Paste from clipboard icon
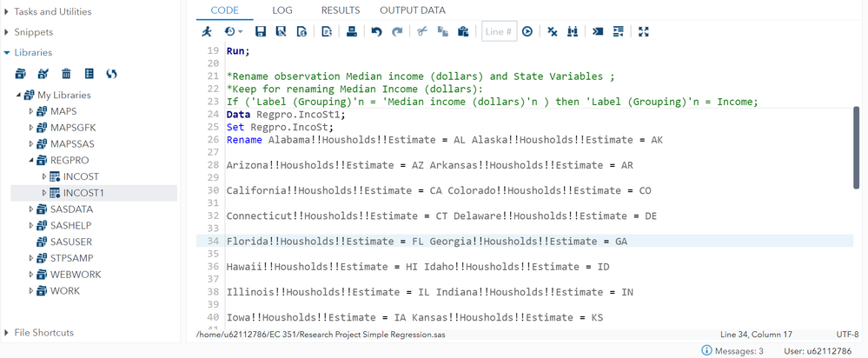Viewport: 868px width, 358px height. (x=463, y=31)
